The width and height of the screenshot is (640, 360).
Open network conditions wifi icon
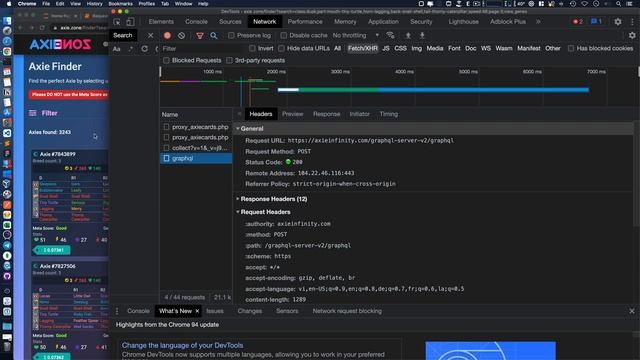(x=390, y=36)
